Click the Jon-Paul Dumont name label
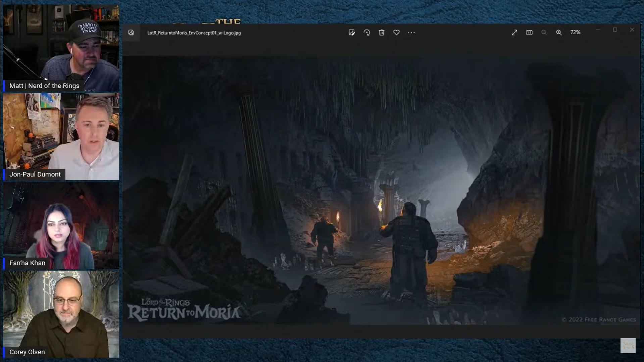Image resolution: width=644 pixels, height=362 pixels. tap(35, 174)
